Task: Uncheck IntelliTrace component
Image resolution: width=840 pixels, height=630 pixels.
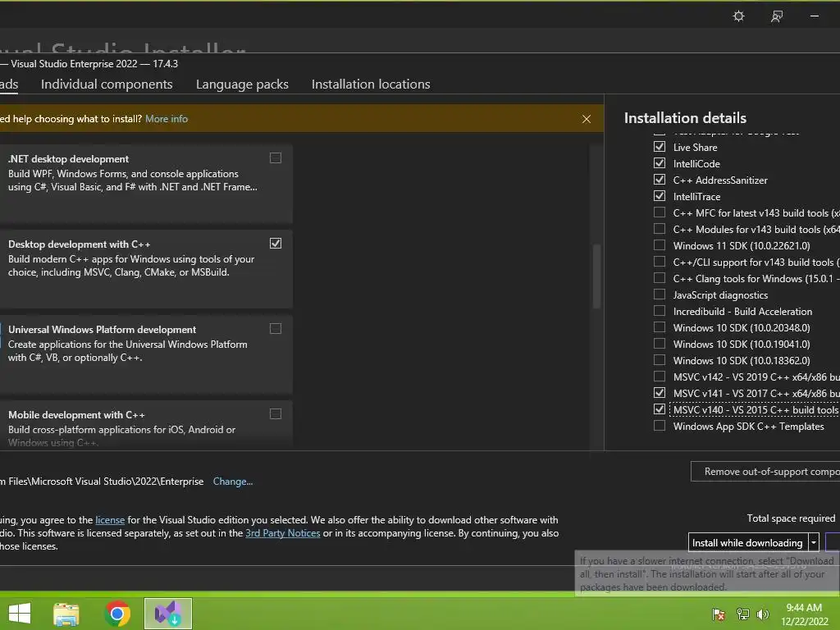Action: tap(660, 196)
